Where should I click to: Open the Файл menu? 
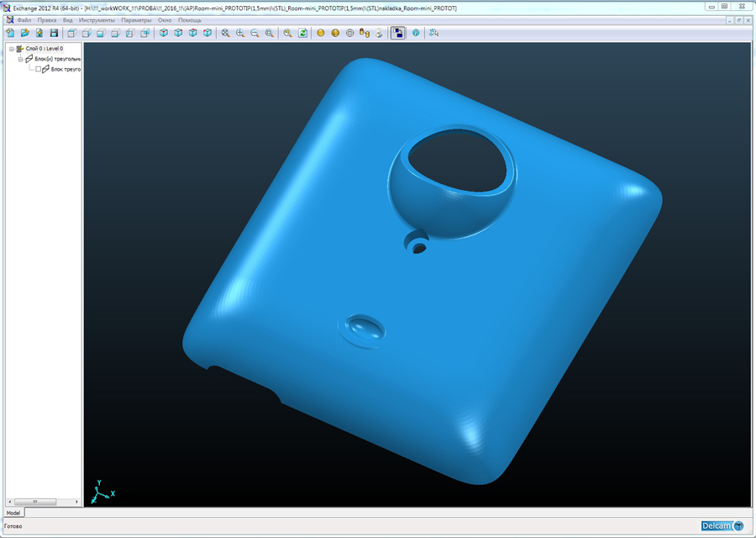(x=24, y=20)
